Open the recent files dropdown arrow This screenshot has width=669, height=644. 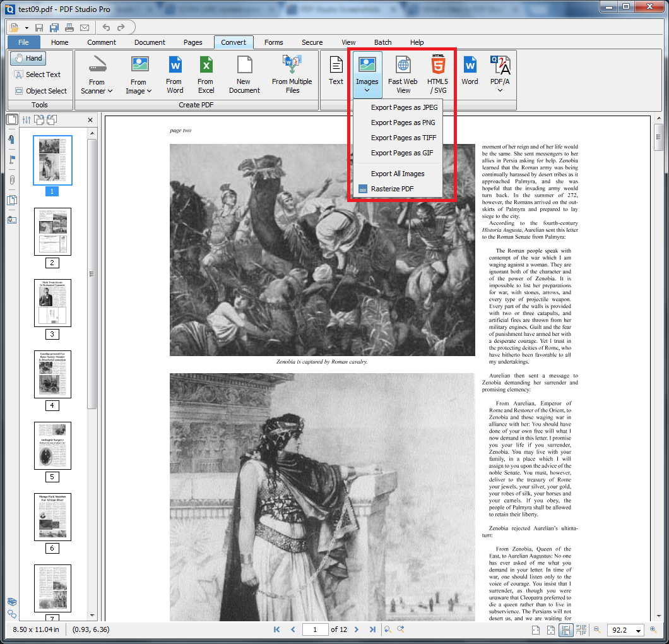tap(27, 28)
